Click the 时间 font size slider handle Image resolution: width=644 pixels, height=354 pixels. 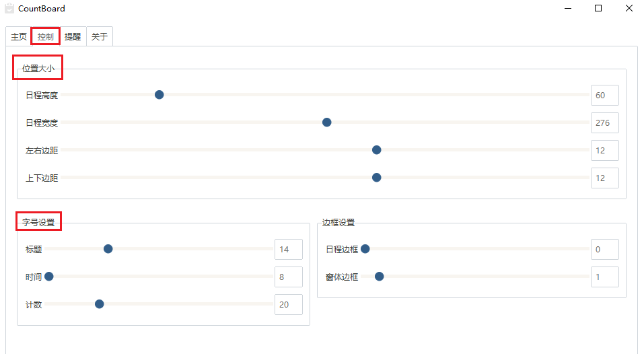tap(49, 277)
